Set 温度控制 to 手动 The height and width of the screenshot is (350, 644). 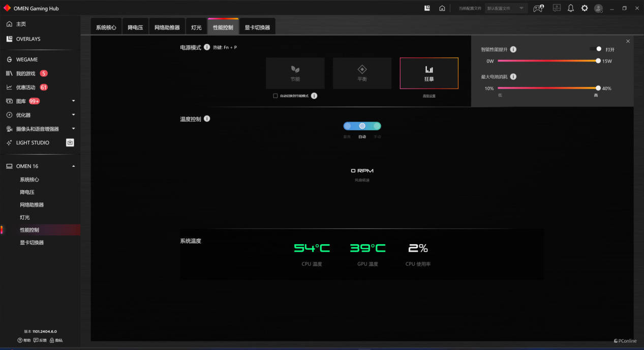pos(377,126)
